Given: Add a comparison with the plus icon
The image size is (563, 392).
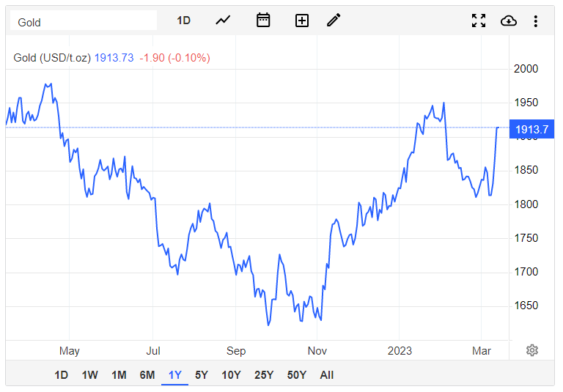Looking at the screenshot, I should tap(302, 21).
